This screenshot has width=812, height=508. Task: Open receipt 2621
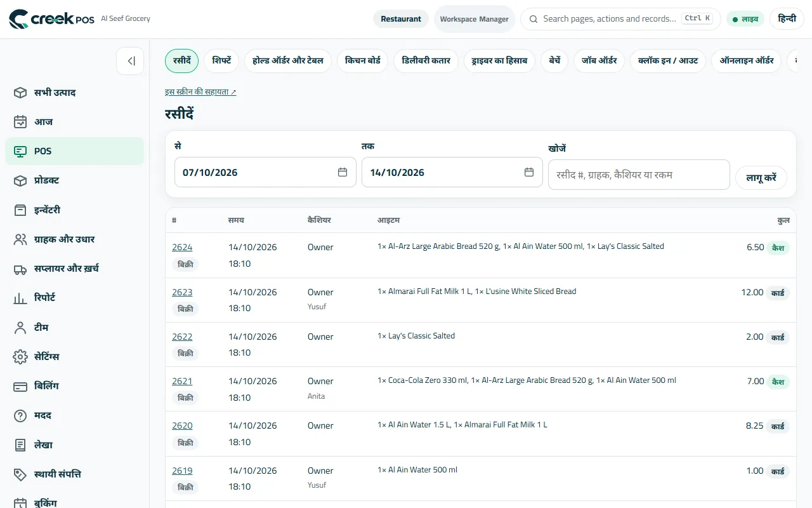(x=182, y=382)
